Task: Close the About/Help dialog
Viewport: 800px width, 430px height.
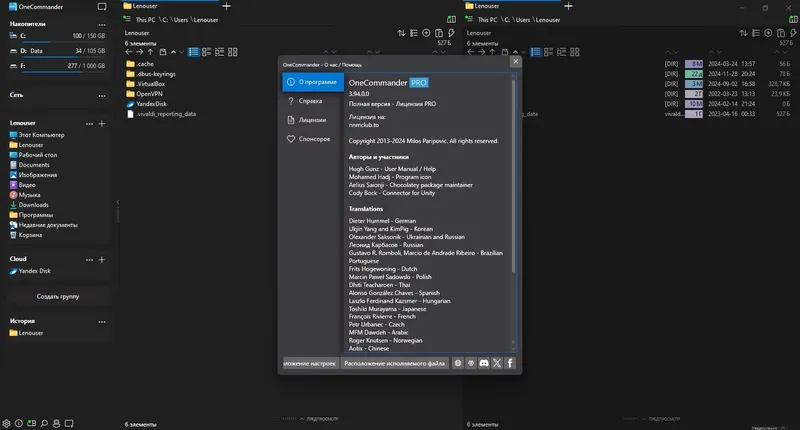Action: (515, 61)
